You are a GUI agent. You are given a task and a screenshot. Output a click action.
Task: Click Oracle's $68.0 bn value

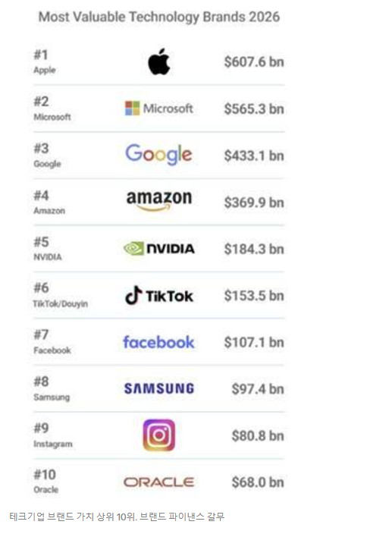click(258, 482)
